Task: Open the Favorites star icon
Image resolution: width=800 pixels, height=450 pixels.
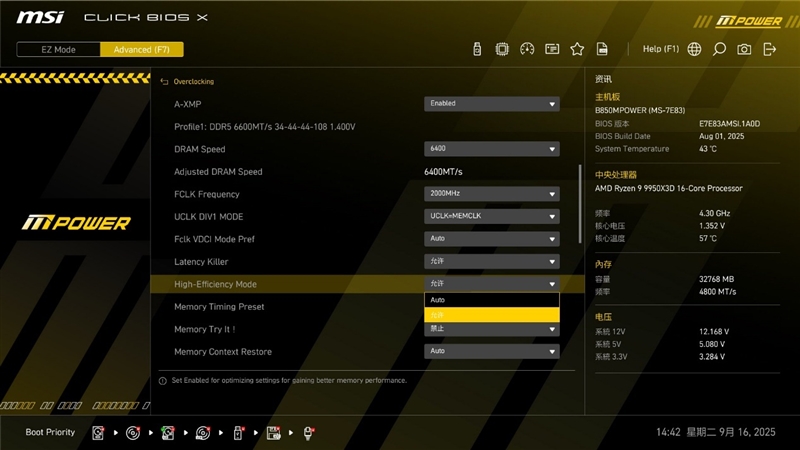Action: (577, 49)
